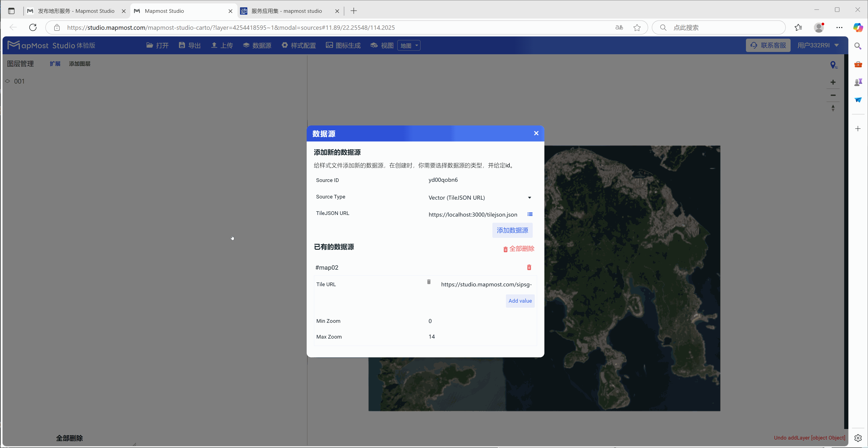The width and height of the screenshot is (868, 448).
Task: Zoom in on the map
Action: [833, 82]
